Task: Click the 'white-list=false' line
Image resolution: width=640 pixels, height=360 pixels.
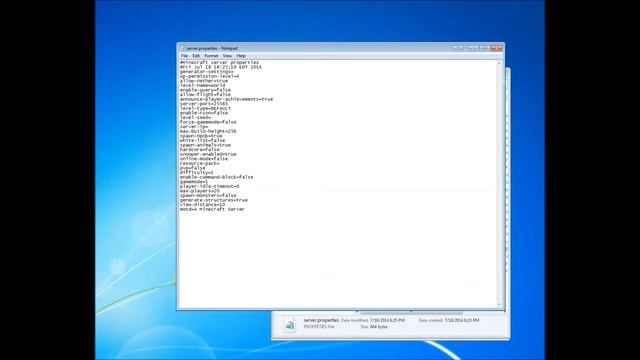Action: click(202, 140)
